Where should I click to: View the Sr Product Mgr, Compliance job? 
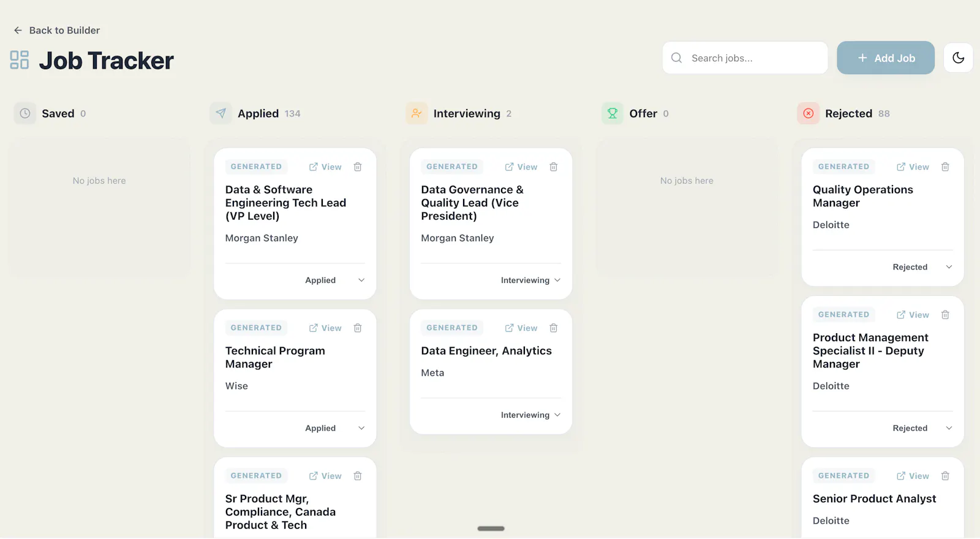[325, 476]
